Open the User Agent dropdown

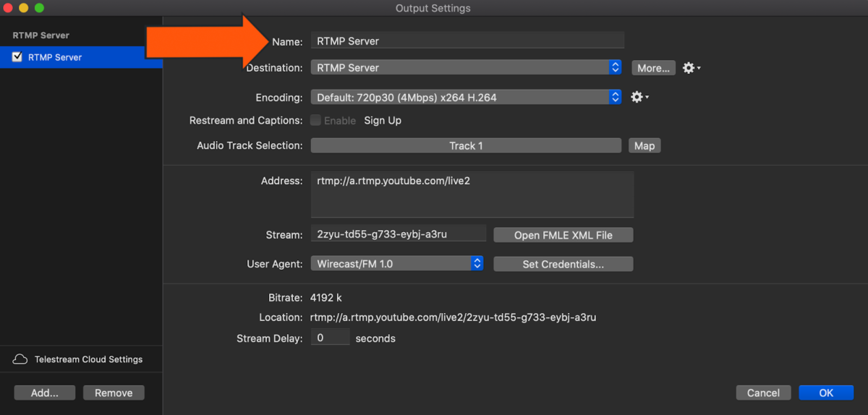coord(397,264)
